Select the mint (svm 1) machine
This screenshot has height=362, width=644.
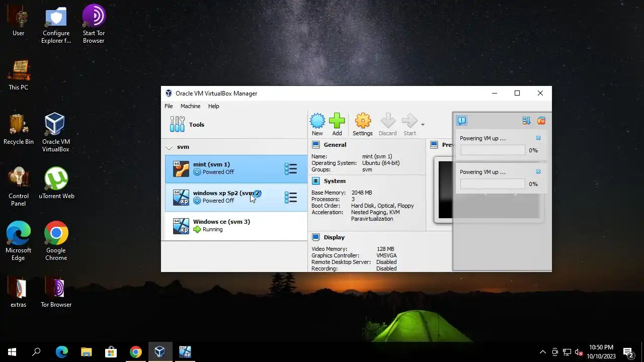point(236,168)
